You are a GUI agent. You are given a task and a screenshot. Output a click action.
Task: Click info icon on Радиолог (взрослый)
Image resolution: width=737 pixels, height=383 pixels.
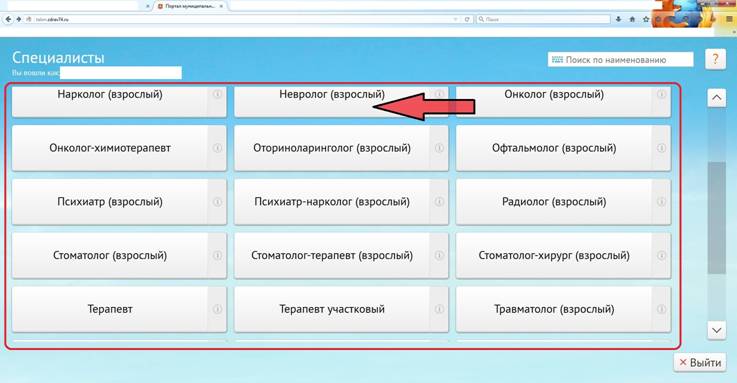[x=661, y=202]
